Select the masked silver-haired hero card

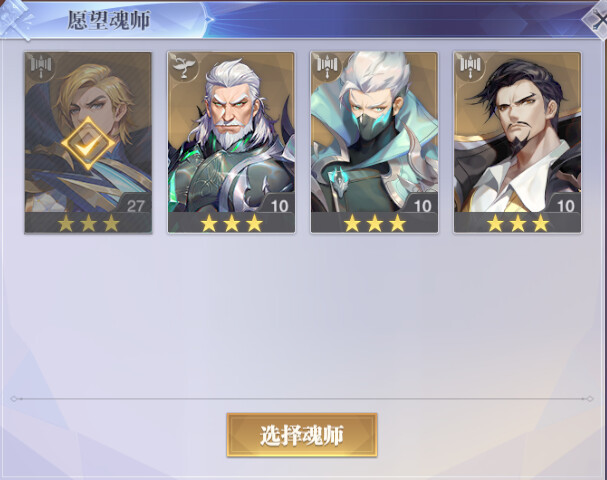point(374,142)
